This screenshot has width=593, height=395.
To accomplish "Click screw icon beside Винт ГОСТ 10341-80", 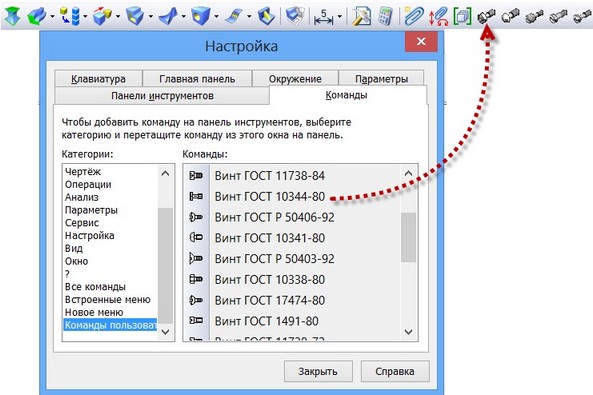I will (196, 238).
